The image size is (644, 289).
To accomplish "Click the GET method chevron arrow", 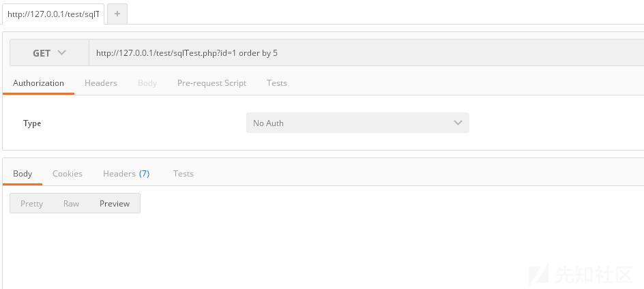I will [61, 52].
